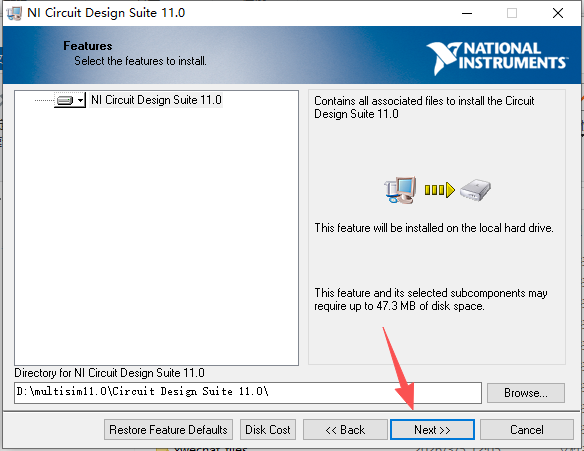Image resolution: width=584 pixels, height=451 pixels.
Task: Click the Browse... button
Action: tap(526, 393)
